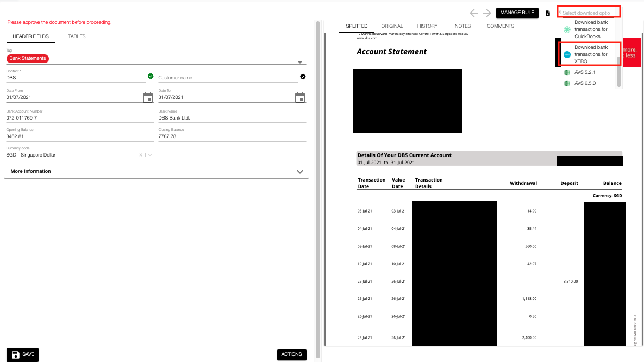
Task: Click the Opening Balance field 8462.81
Action: pos(80,136)
